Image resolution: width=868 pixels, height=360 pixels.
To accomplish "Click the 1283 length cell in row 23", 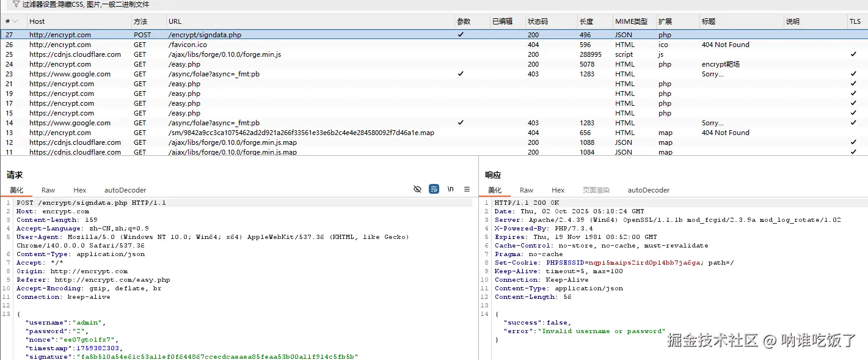I will pyautogui.click(x=586, y=74).
